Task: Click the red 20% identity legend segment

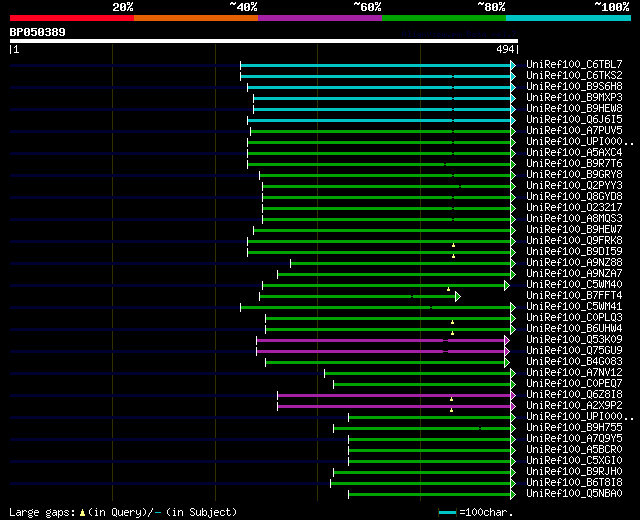Action: pos(72,18)
